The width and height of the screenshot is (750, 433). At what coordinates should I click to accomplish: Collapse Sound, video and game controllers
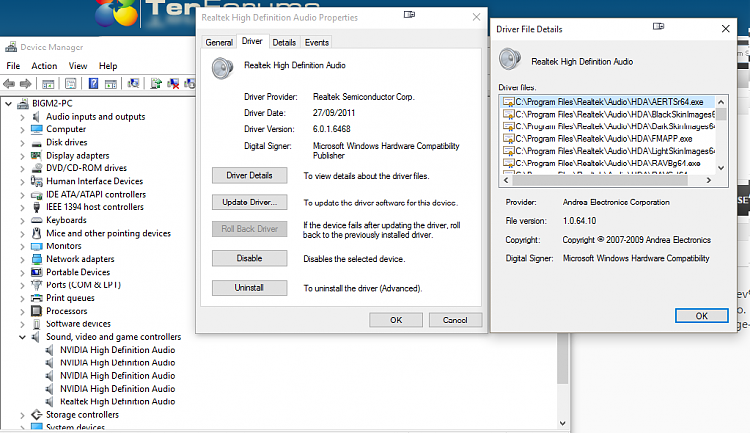click(x=22, y=337)
